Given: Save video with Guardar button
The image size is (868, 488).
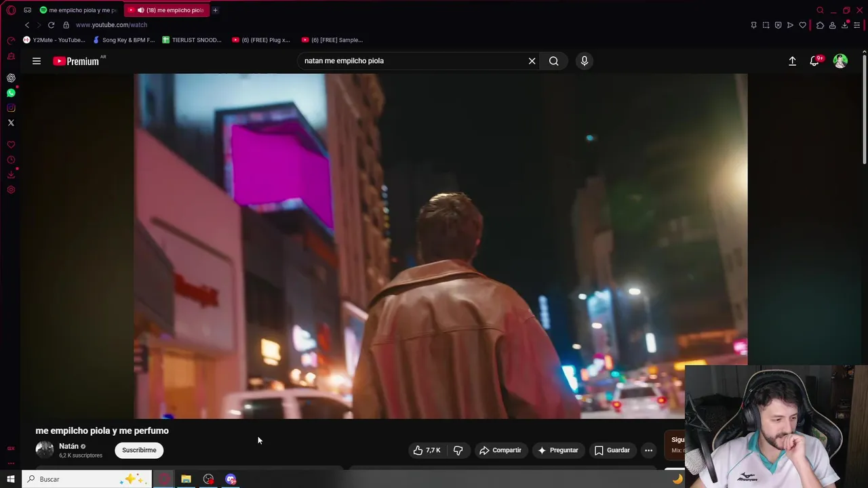Looking at the screenshot, I should [612, 450].
